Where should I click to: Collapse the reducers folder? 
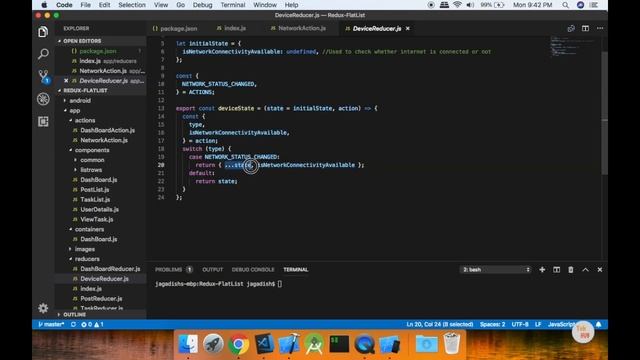87,259
